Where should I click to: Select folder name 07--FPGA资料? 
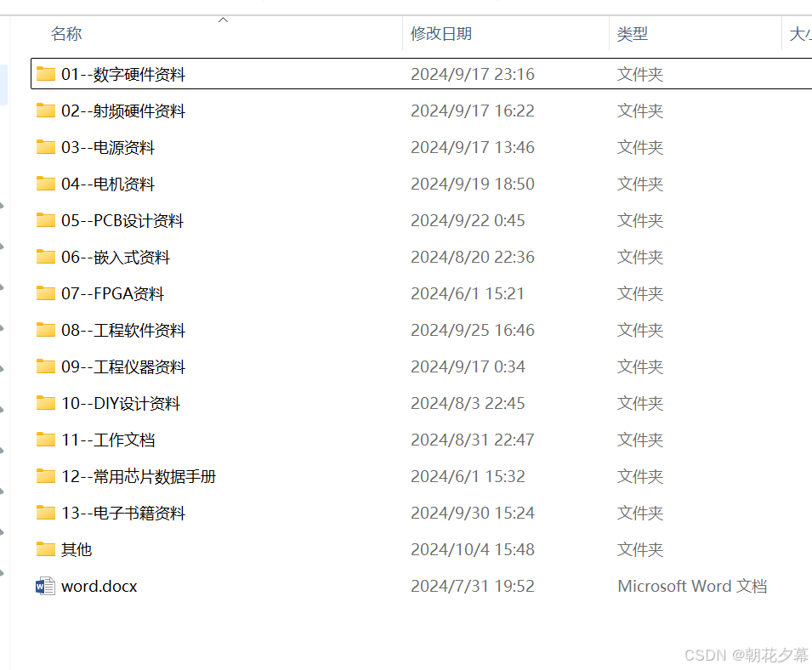[112, 293]
